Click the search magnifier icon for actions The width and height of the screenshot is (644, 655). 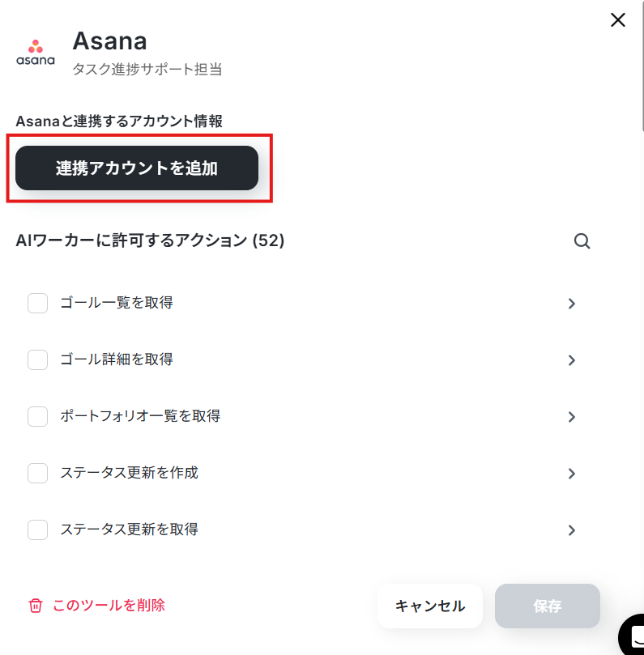pyautogui.click(x=582, y=240)
